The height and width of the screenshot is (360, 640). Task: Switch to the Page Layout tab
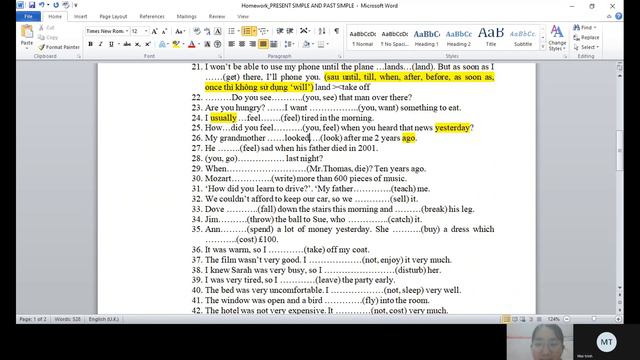coord(113,16)
